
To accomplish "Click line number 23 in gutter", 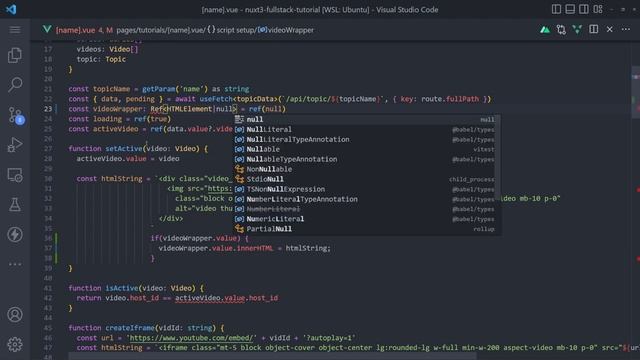I will (48, 109).
